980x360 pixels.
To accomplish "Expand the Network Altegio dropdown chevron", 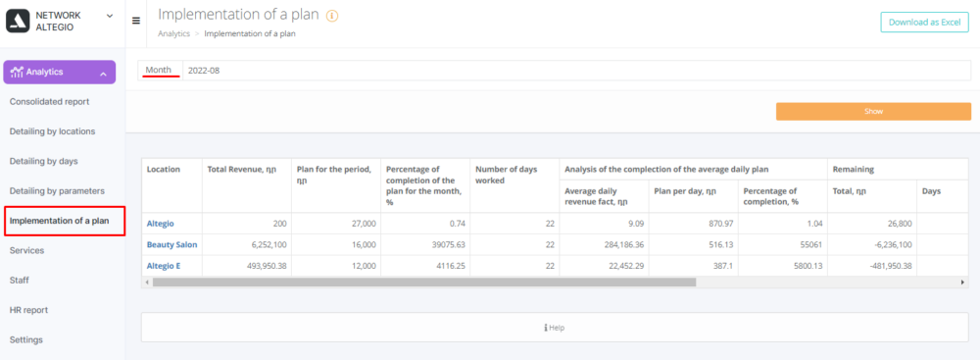I will coord(110,16).
